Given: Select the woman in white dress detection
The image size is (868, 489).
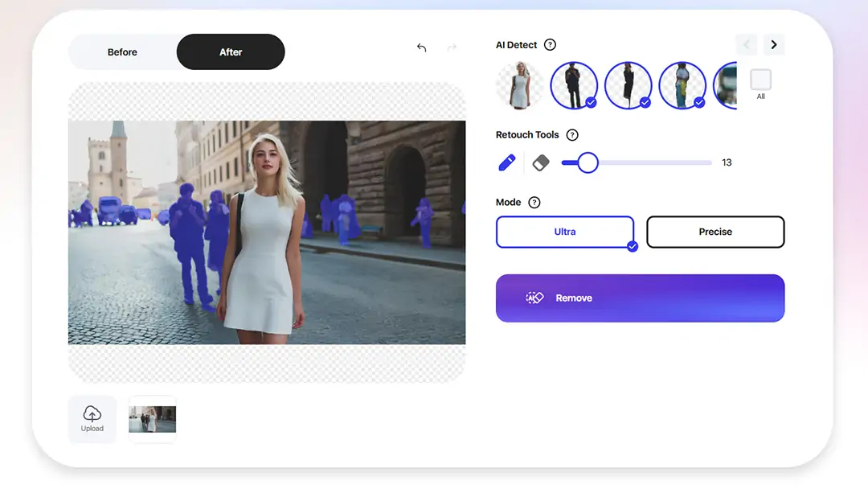Looking at the screenshot, I should (x=519, y=85).
